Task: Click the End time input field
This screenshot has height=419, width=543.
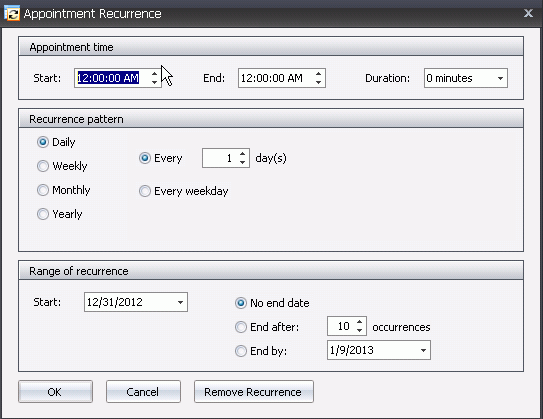Action: [x=276, y=78]
